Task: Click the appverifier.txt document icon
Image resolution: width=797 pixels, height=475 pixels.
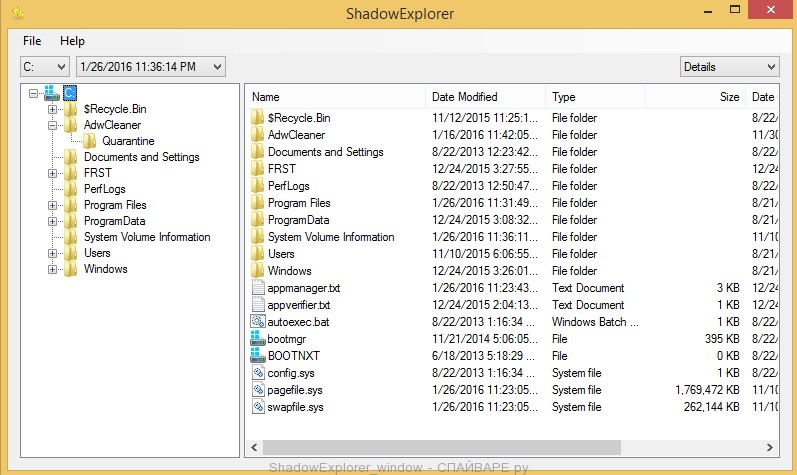Action: pyautogui.click(x=258, y=305)
